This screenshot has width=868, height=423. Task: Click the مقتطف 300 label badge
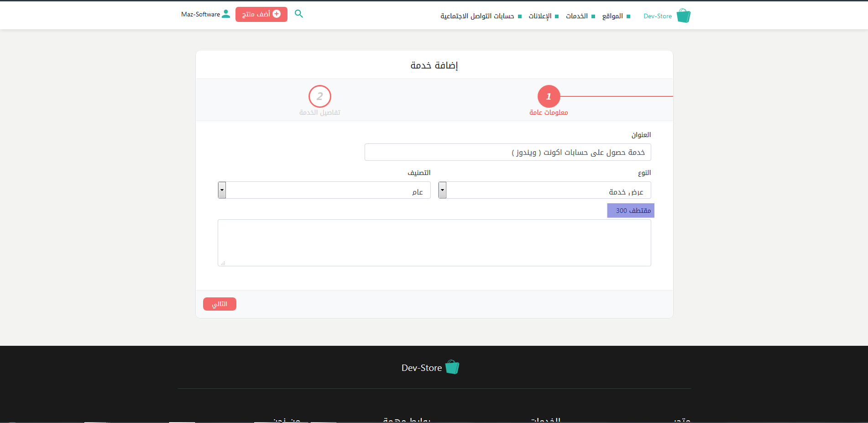tap(630, 211)
